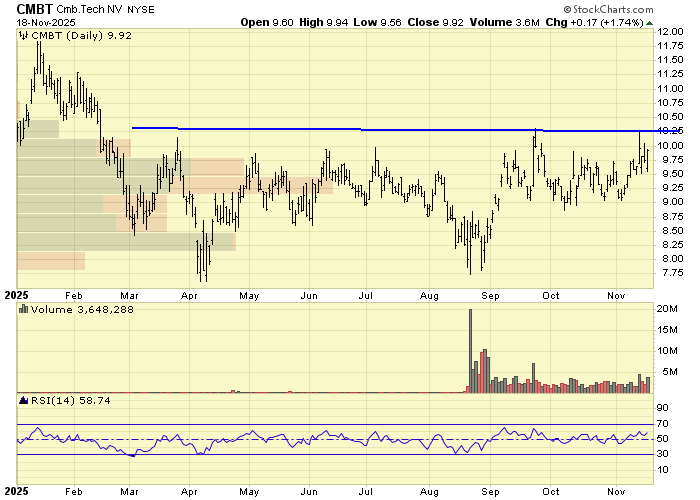Click the 18-Nov-2025 date label
The width and height of the screenshot is (700, 500).
click(x=46, y=22)
